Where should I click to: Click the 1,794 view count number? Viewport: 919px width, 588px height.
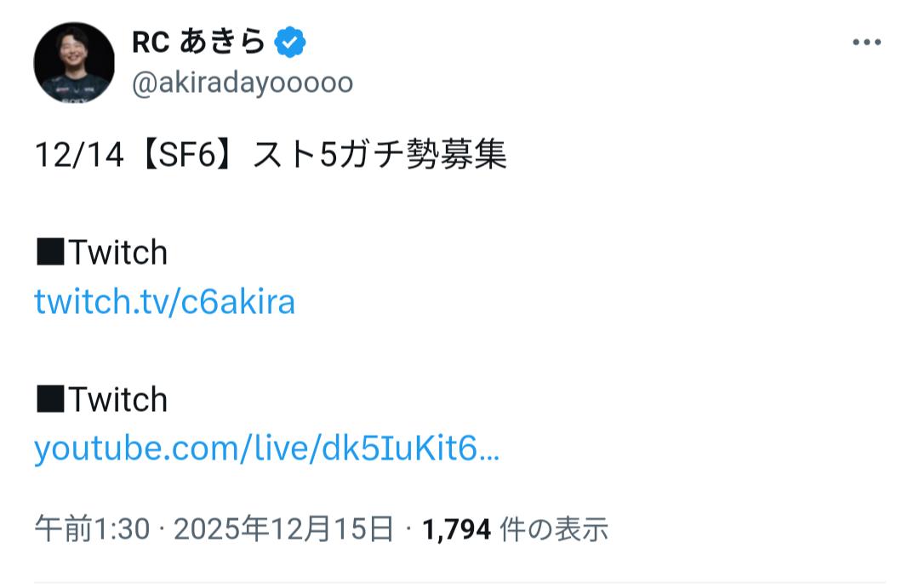pos(457,530)
